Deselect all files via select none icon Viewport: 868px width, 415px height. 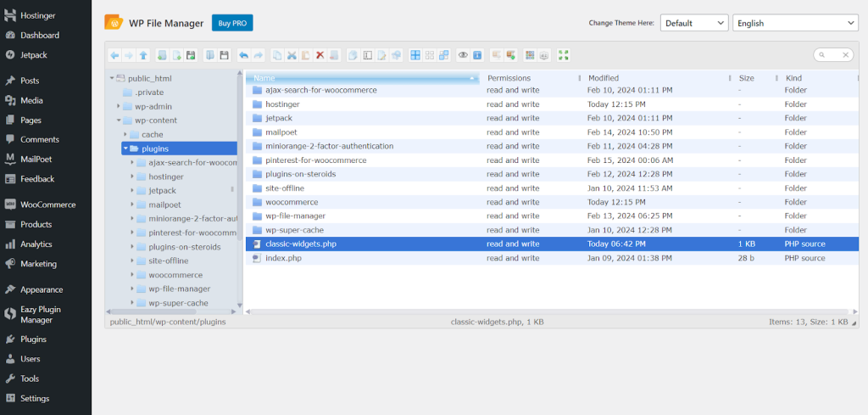(430, 55)
